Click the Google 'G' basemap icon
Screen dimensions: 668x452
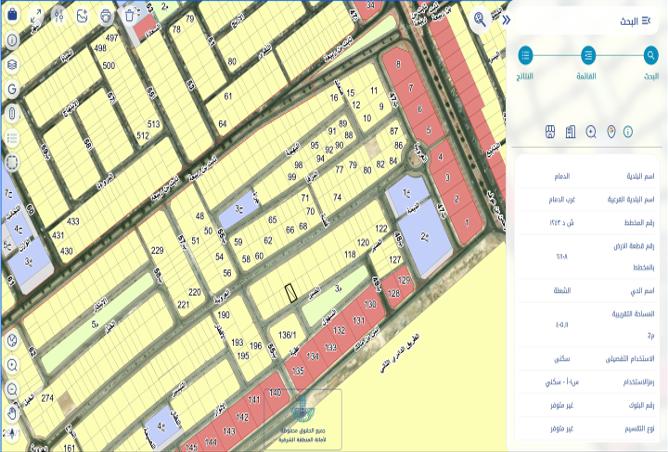pos(12,89)
